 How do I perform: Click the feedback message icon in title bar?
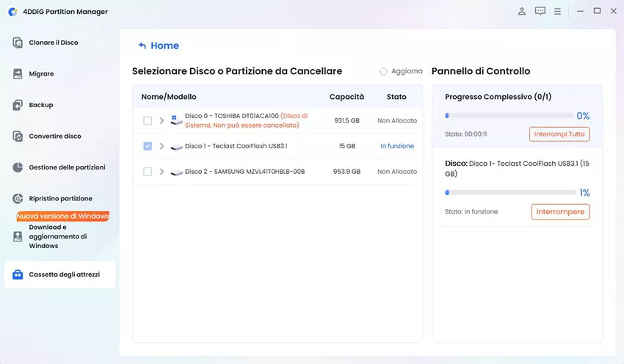coord(540,12)
